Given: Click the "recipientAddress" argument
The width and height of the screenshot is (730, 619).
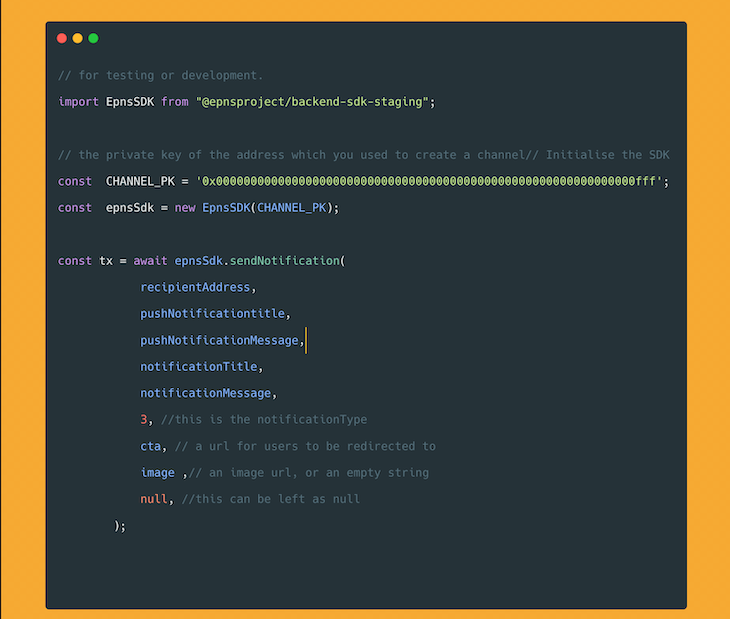Looking at the screenshot, I should (195, 288).
